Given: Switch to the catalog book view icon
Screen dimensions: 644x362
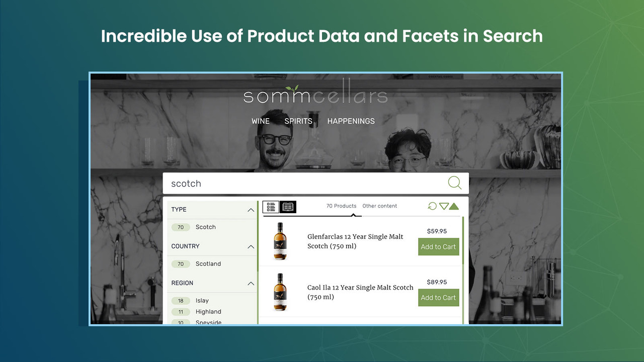Looking at the screenshot, I should (288, 207).
